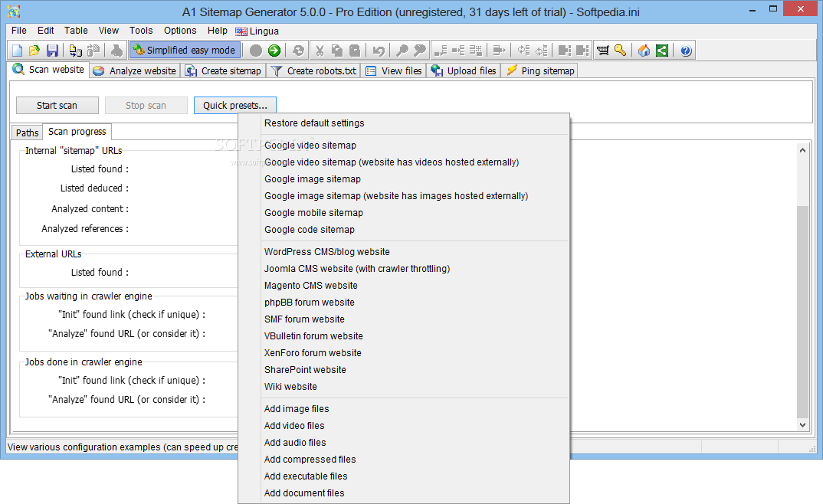823x504 pixels.
Task: Click the undo arrow toolbar icon
Action: coord(379,51)
